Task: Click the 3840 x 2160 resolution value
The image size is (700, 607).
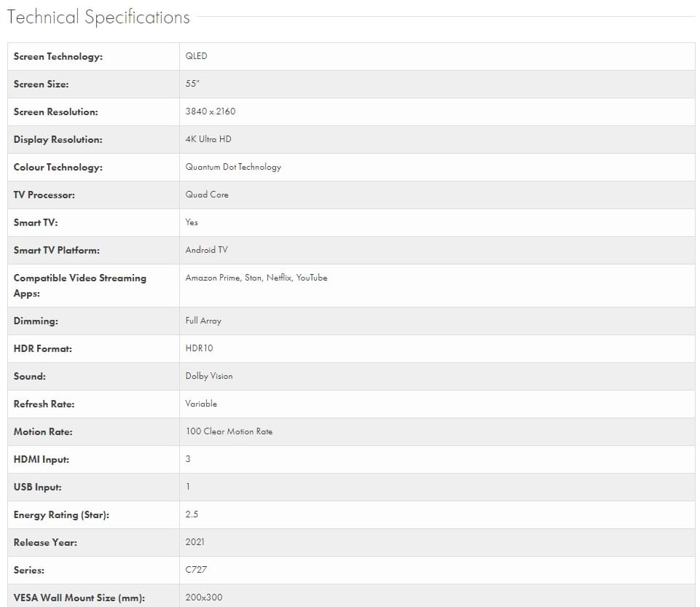Action: [211, 111]
